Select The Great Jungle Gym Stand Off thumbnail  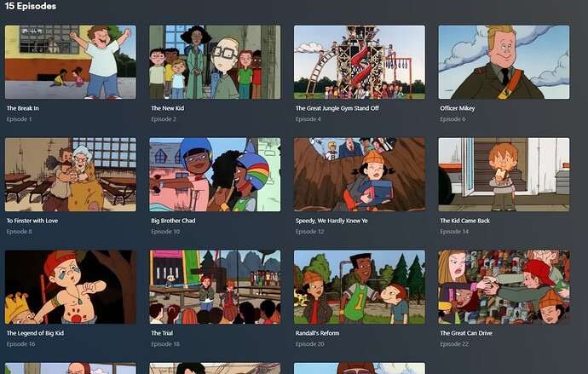pos(360,62)
